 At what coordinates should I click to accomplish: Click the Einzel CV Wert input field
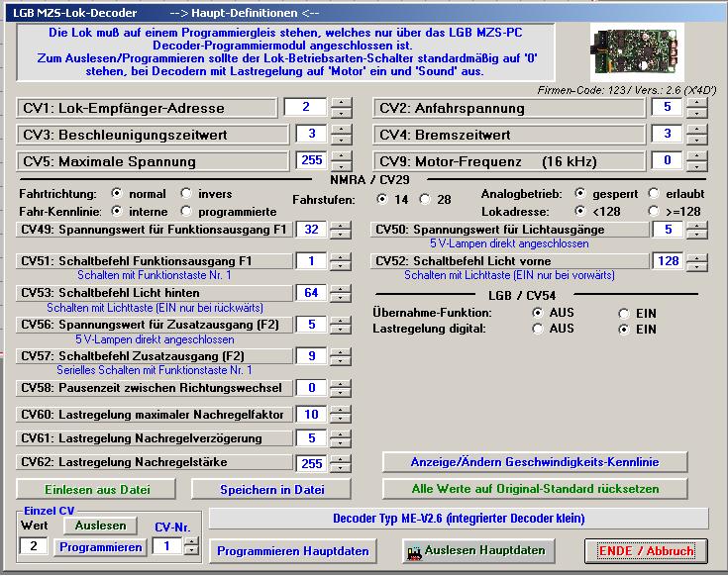(x=34, y=546)
